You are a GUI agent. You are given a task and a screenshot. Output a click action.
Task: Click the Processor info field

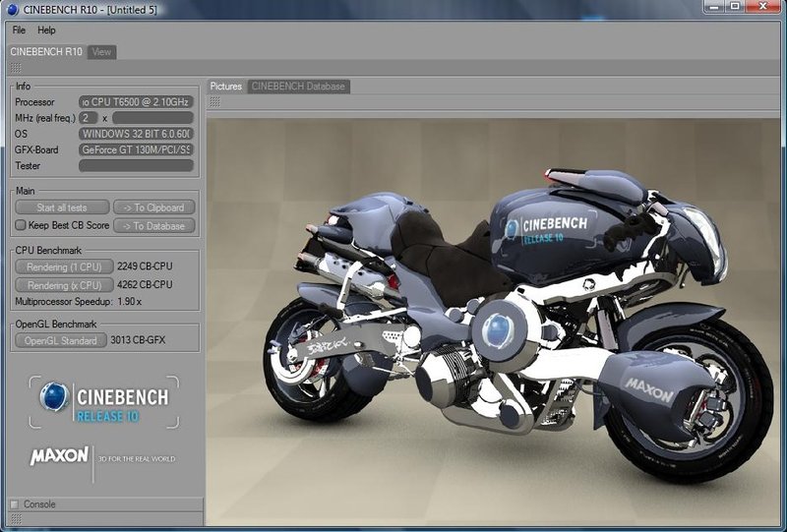(136, 102)
